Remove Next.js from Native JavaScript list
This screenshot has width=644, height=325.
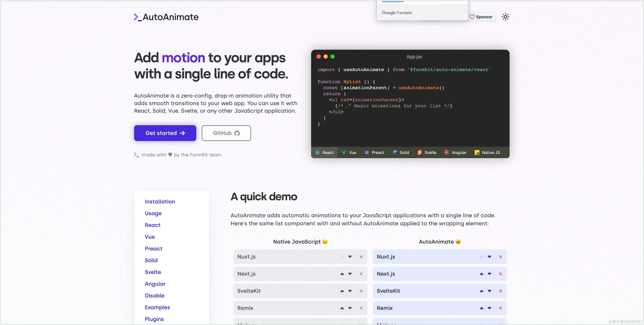pyautogui.click(x=361, y=274)
